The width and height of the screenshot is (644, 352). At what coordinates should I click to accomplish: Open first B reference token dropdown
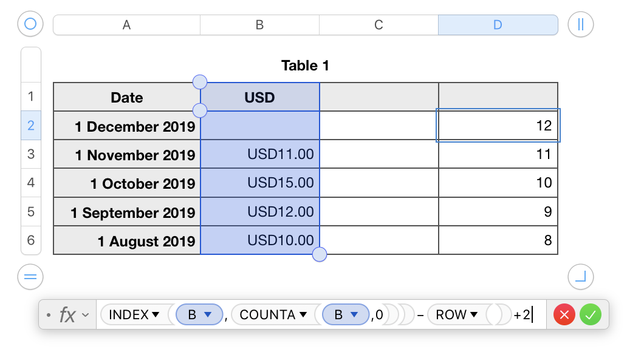tap(208, 314)
